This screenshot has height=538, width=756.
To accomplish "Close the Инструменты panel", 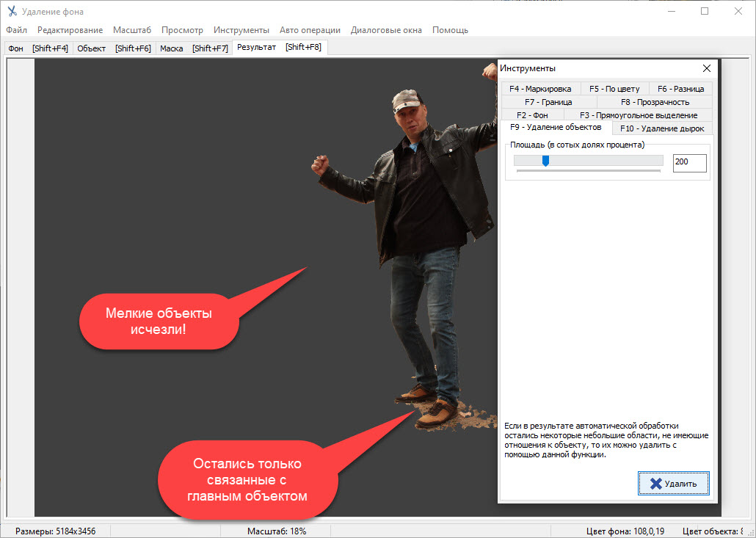I will [x=706, y=68].
